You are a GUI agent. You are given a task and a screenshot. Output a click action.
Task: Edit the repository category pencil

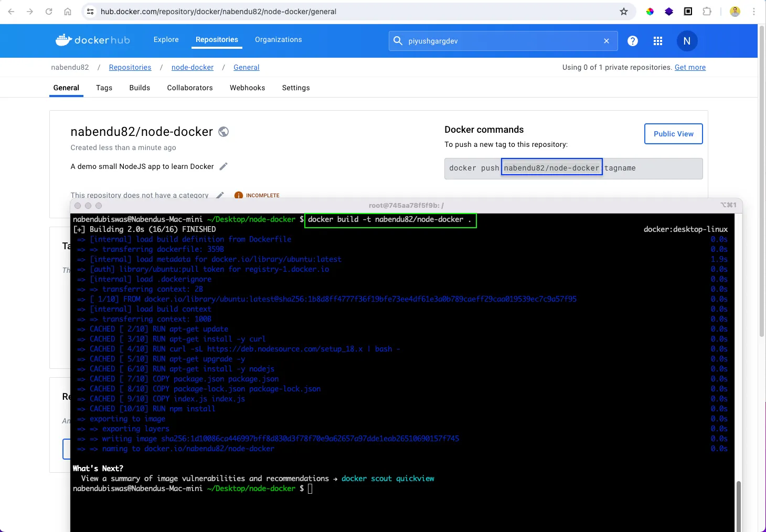[x=220, y=195]
